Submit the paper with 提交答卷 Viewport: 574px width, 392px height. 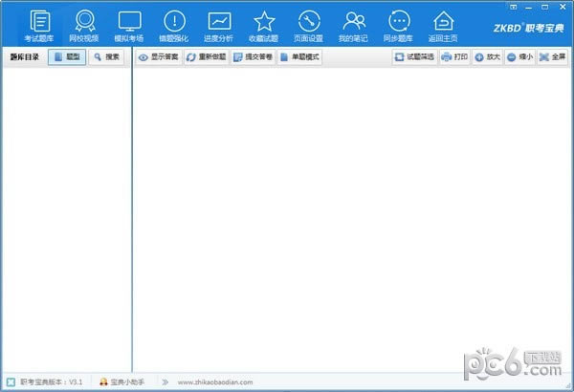pos(252,57)
